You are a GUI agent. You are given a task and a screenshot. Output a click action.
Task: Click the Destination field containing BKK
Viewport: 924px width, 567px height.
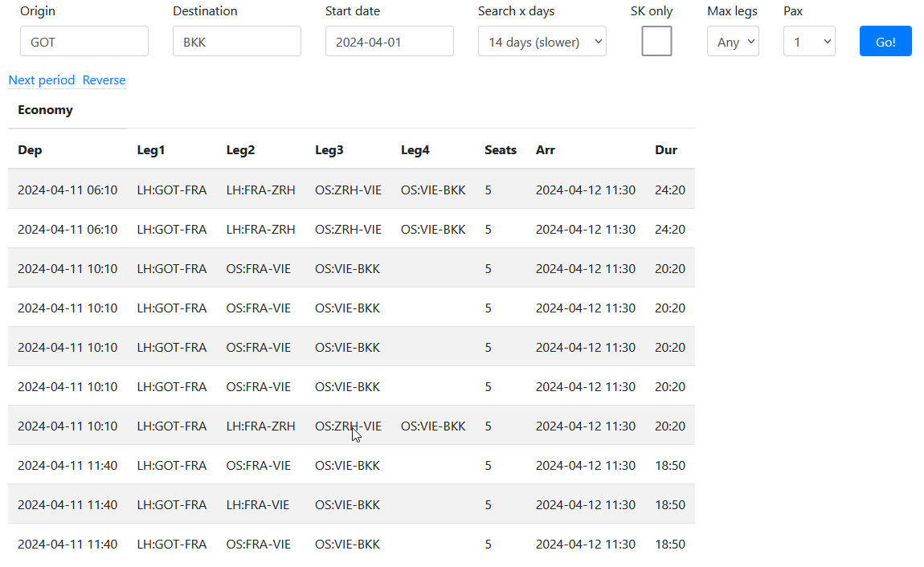click(236, 41)
